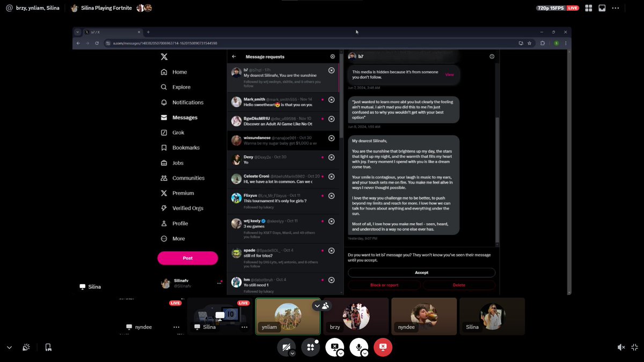The width and height of the screenshot is (644, 362).
Task: Open the Notifications bell icon
Action: pos(164,102)
